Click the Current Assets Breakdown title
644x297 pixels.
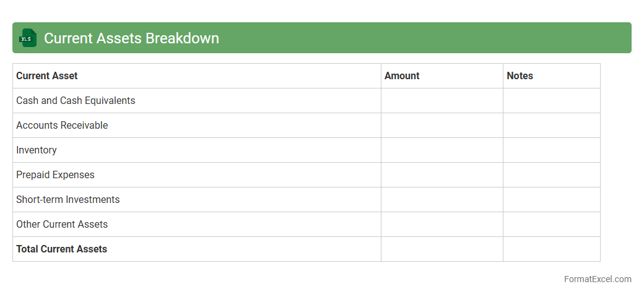pyautogui.click(x=131, y=38)
